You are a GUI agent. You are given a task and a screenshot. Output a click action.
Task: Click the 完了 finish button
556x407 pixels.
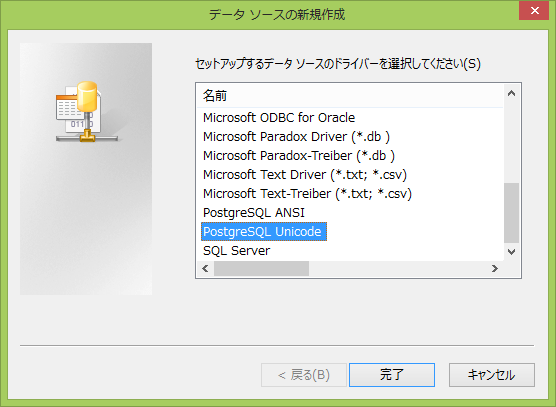(x=392, y=375)
